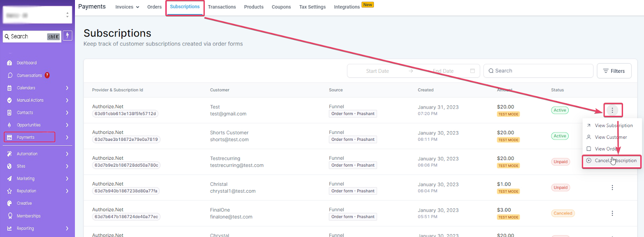644x237 pixels.
Task: Open the Sites globe icon
Action: (x=9, y=166)
